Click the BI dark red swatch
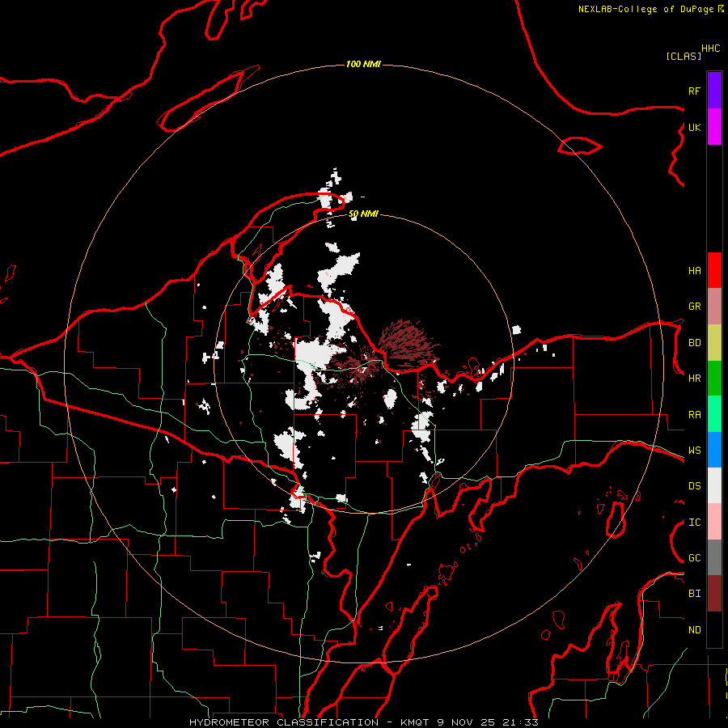 [x=714, y=594]
